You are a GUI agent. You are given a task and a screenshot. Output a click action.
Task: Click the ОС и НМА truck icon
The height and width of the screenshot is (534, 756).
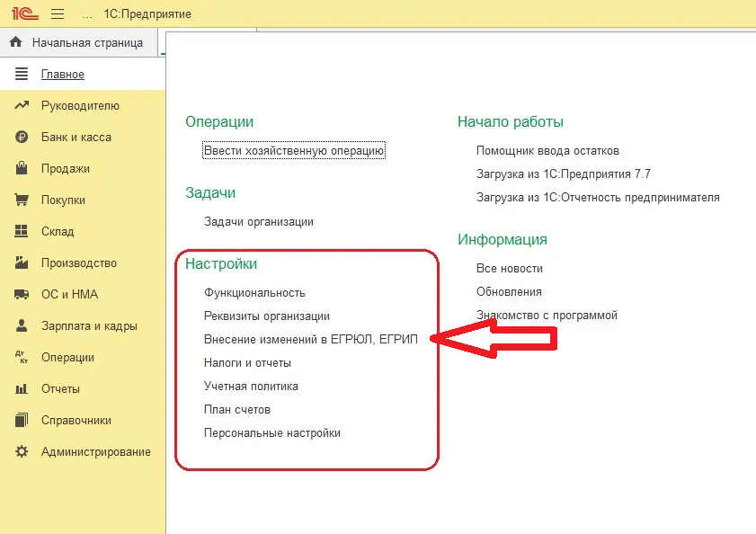(x=22, y=295)
